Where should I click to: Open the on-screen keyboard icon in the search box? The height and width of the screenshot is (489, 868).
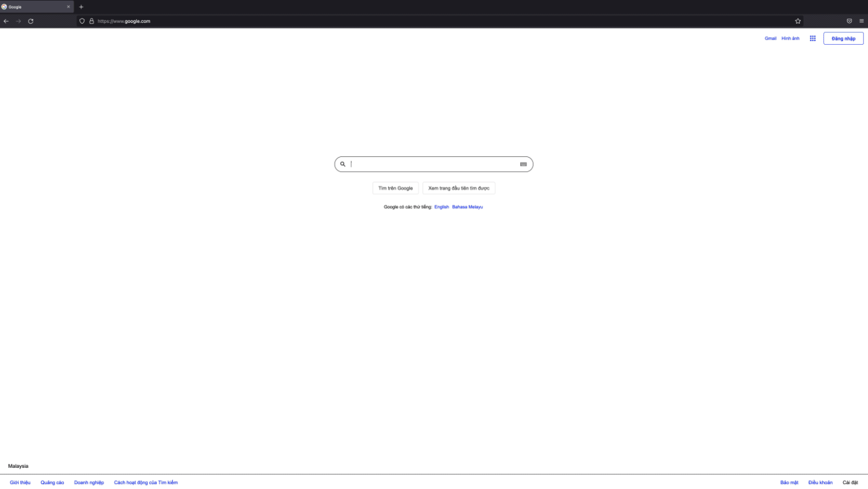tap(523, 164)
